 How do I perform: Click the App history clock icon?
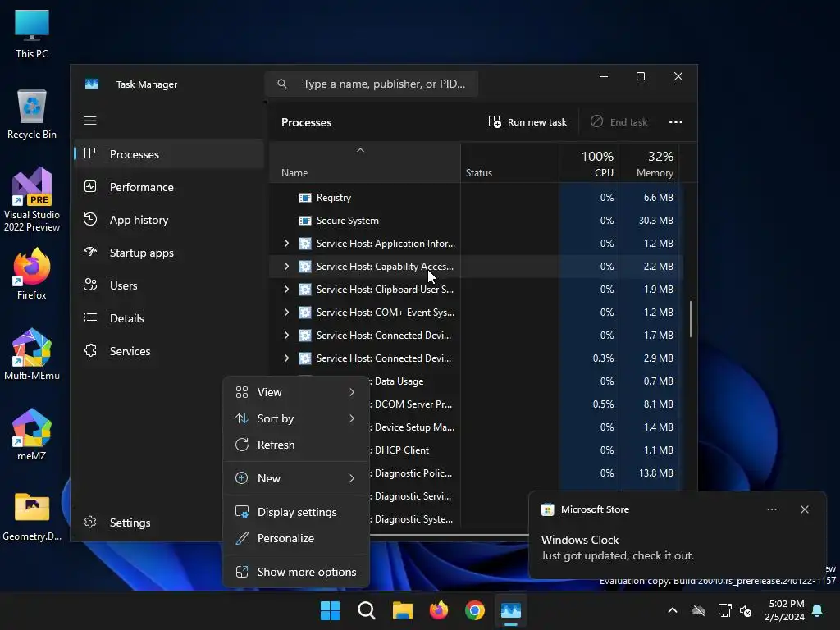click(x=90, y=219)
